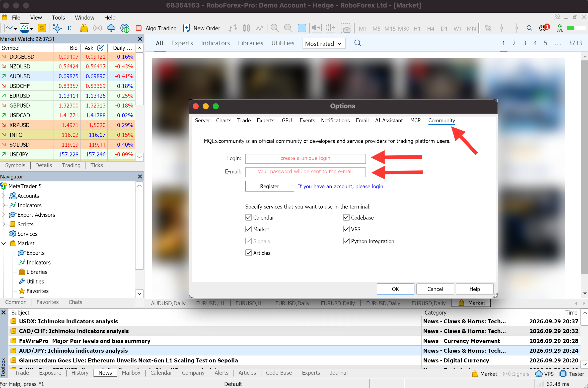Click the zoom in magnifier icon
Screen dimensions: 588x388
275,28
